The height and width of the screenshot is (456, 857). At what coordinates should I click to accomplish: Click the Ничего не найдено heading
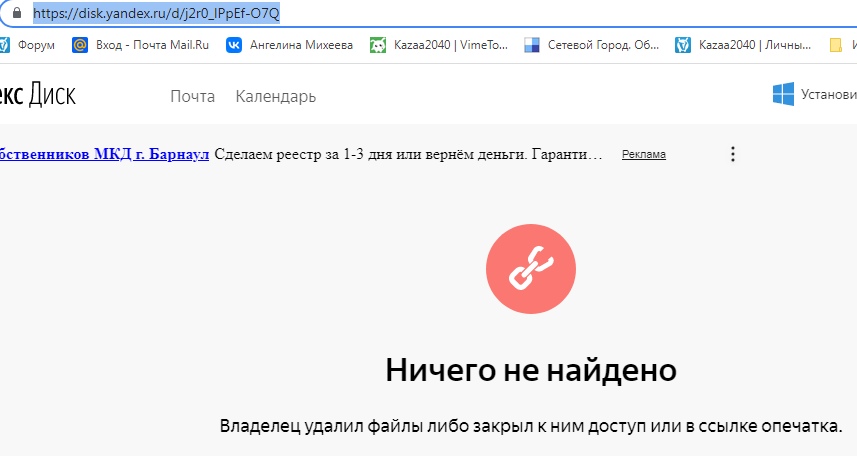pyautogui.click(x=531, y=370)
